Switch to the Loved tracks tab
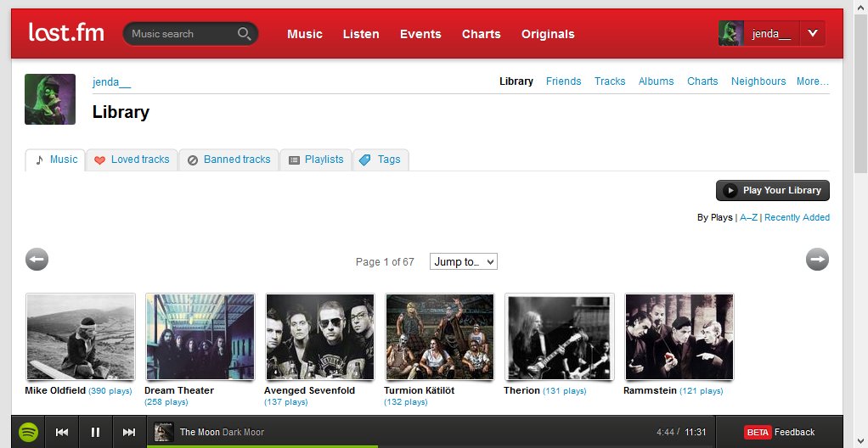Viewport: 868px width, 448px height. (x=132, y=160)
